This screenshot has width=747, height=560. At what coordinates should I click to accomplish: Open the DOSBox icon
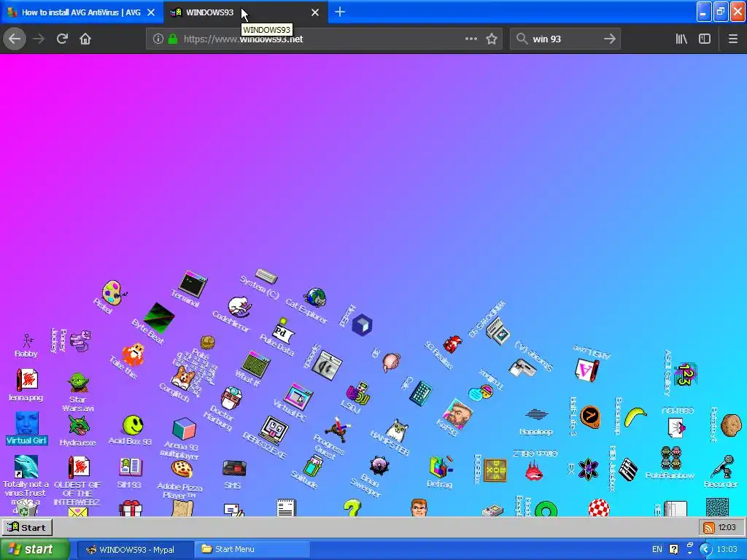tap(495, 470)
